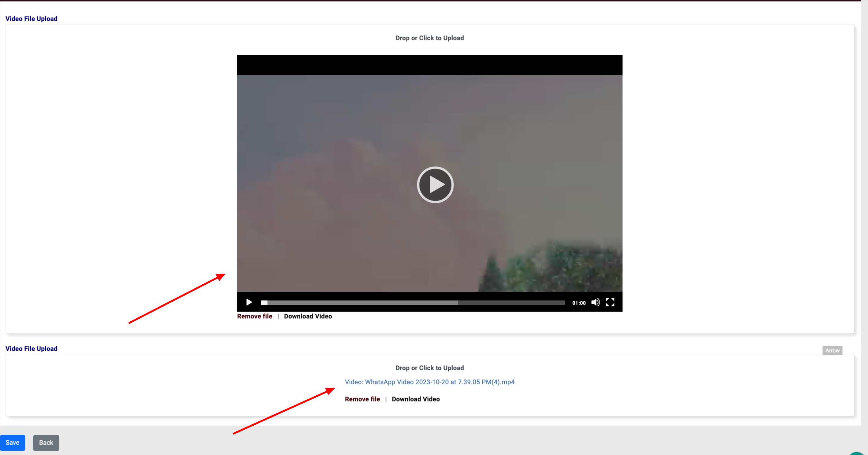868x455 pixels.
Task: Click the large center play button overlay
Action: click(435, 185)
